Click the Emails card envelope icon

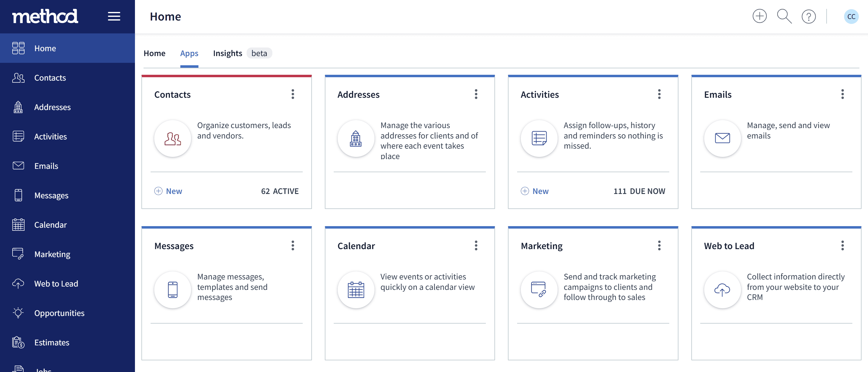(722, 139)
